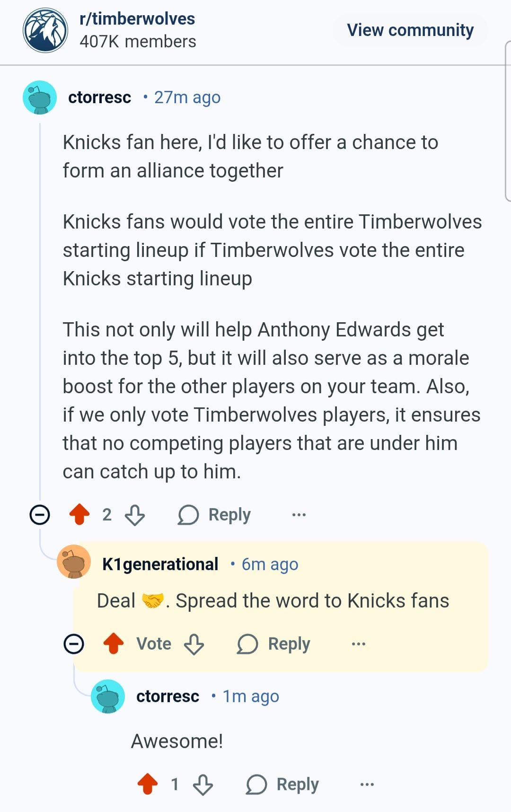
Task: Open the r/timberwolves community logo
Action: [x=45, y=30]
